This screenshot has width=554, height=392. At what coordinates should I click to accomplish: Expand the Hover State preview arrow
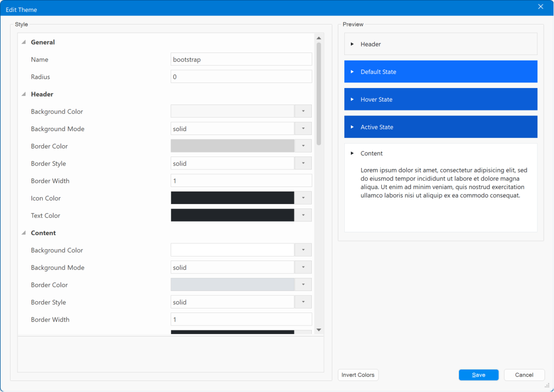(x=352, y=99)
